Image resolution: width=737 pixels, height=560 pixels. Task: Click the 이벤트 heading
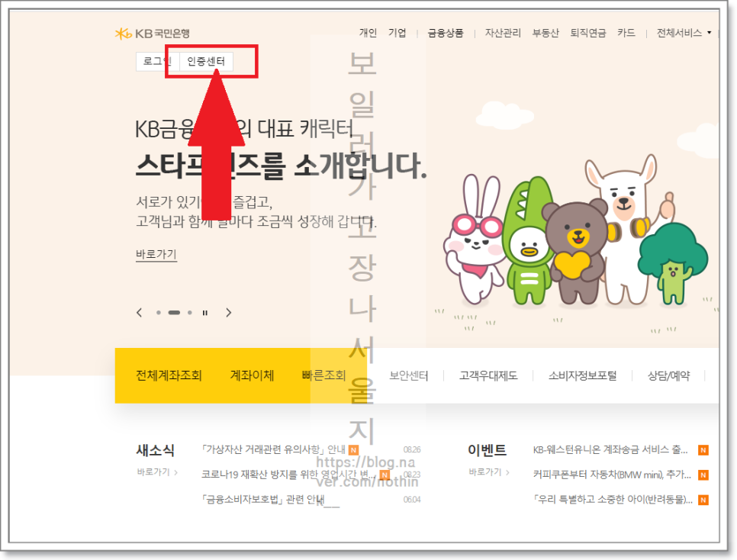487,450
